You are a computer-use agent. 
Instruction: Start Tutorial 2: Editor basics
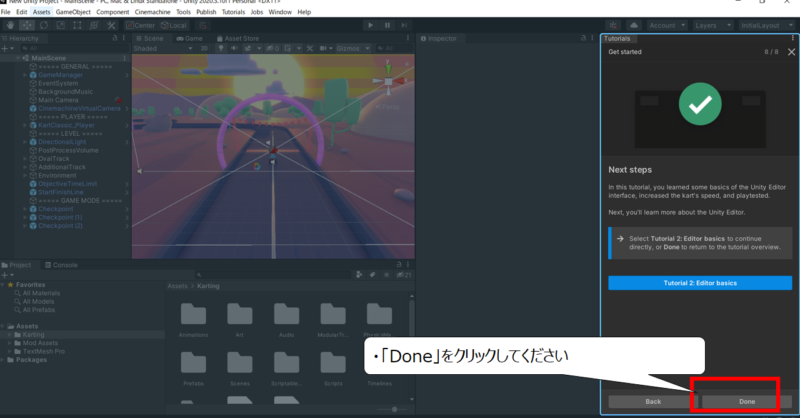point(700,283)
